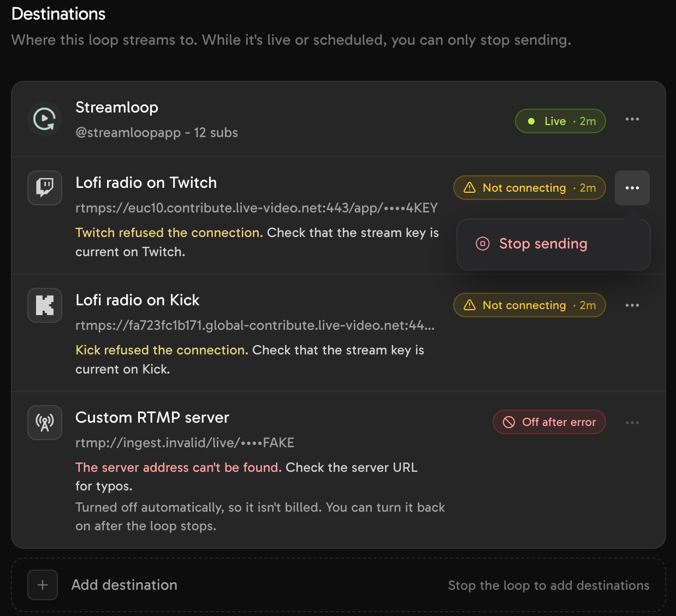Click the warning triangle in the Twitch status badge
This screenshot has height=616, width=676.
click(470, 188)
